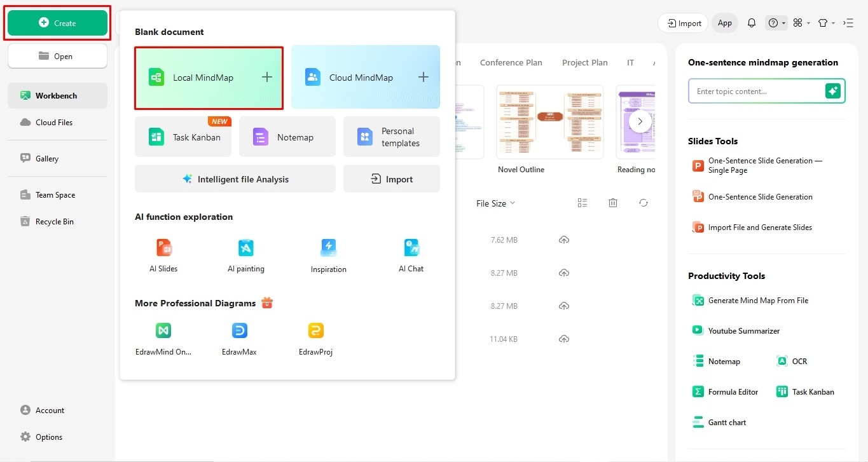The image size is (868, 462).
Task: Open the Inspiration AI function
Action: click(329, 255)
